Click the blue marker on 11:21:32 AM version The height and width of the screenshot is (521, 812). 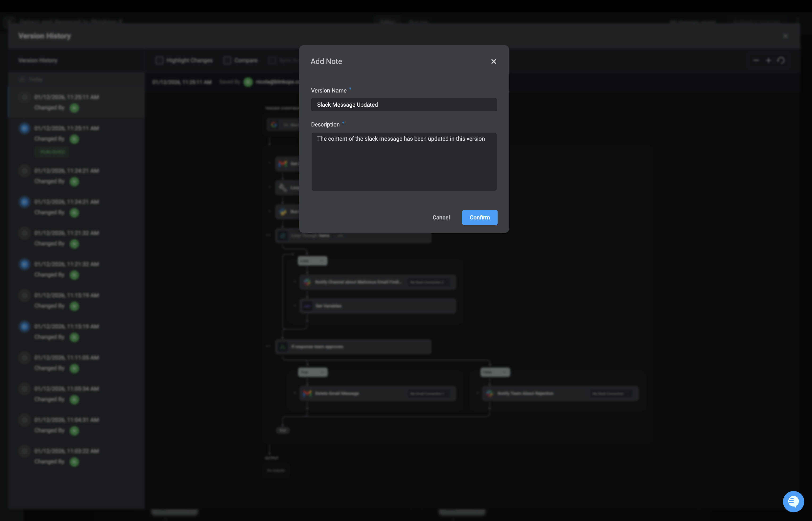pyautogui.click(x=24, y=264)
